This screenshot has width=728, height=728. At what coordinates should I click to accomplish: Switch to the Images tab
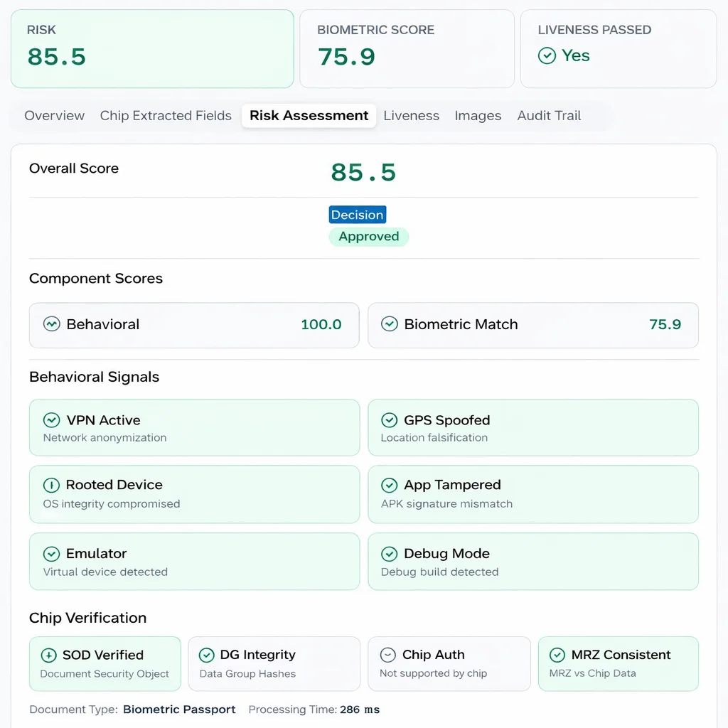478,115
